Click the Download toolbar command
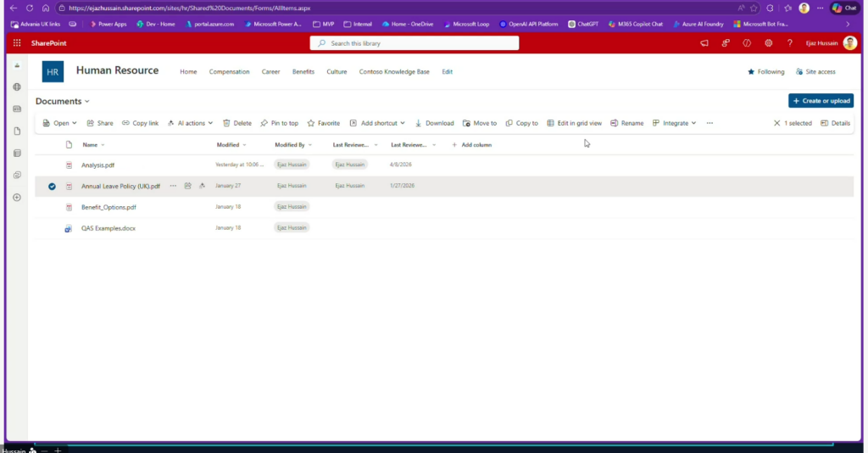Viewport: 868px width, 453px height. [434, 123]
